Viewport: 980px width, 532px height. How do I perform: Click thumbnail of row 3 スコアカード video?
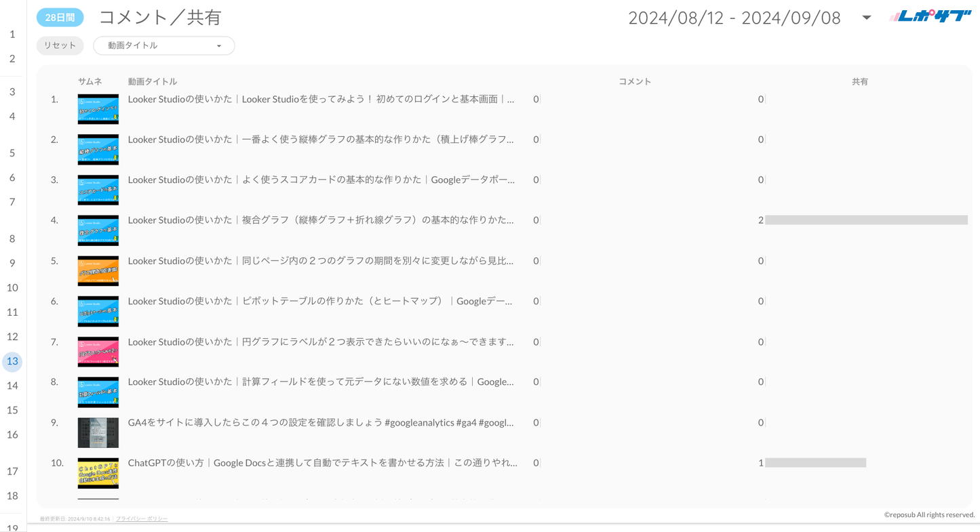pos(98,190)
